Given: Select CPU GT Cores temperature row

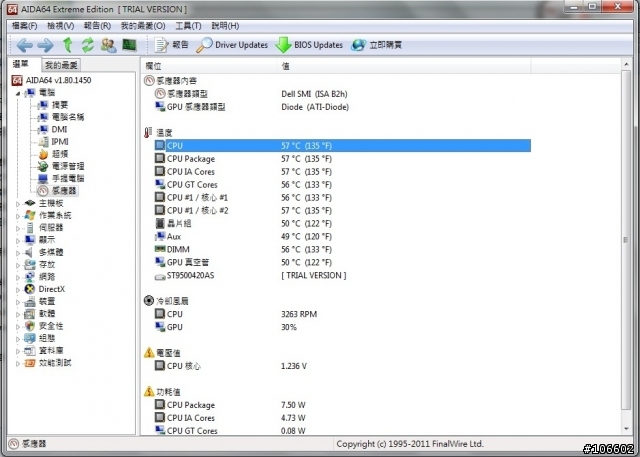Looking at the screenshot, I should [343, 185].
